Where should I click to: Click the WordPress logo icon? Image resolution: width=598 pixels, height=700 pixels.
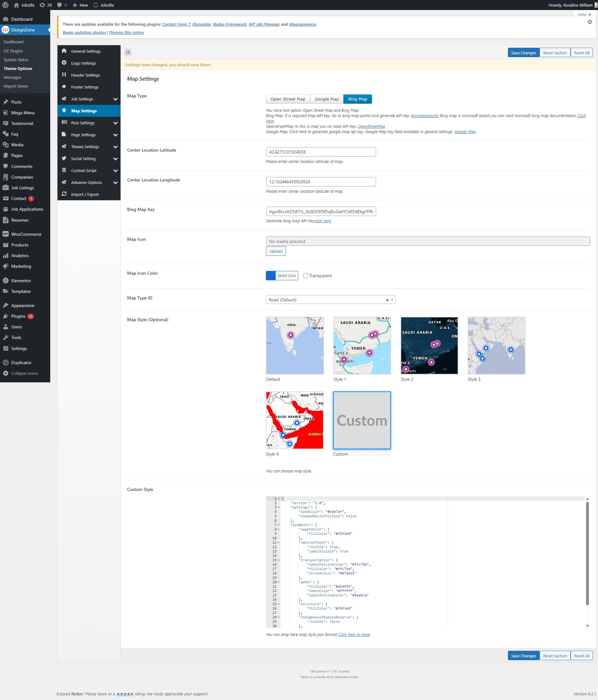click(x=5, y=5)
